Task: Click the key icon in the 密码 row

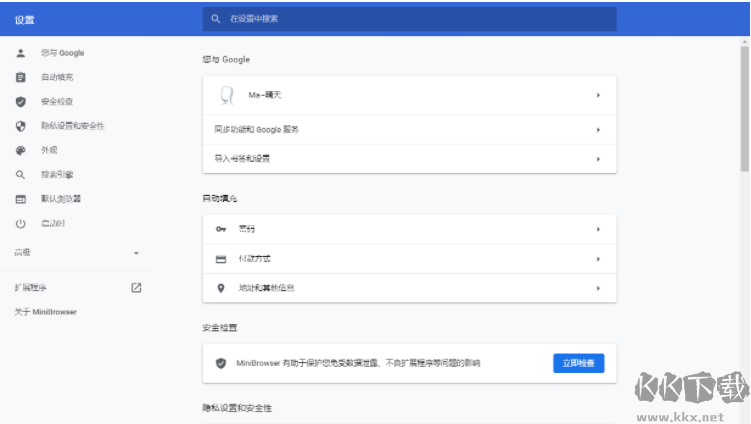Action: point(221,229)
